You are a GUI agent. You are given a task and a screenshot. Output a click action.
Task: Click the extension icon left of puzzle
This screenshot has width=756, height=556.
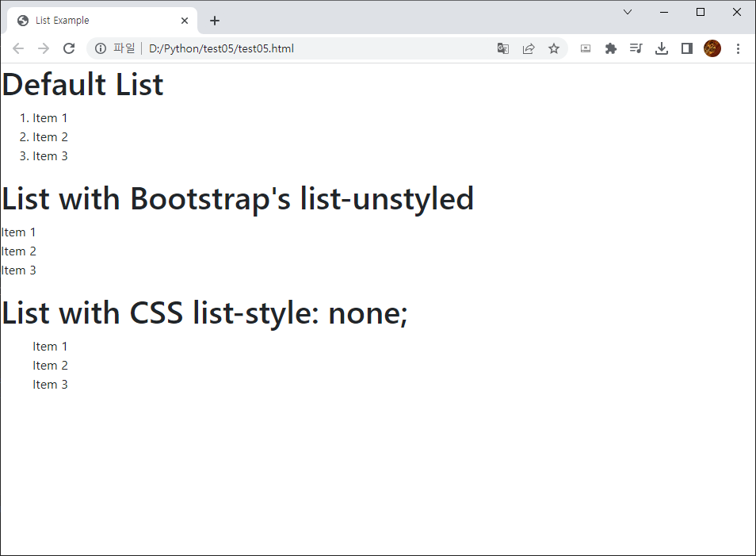point(586,48)
